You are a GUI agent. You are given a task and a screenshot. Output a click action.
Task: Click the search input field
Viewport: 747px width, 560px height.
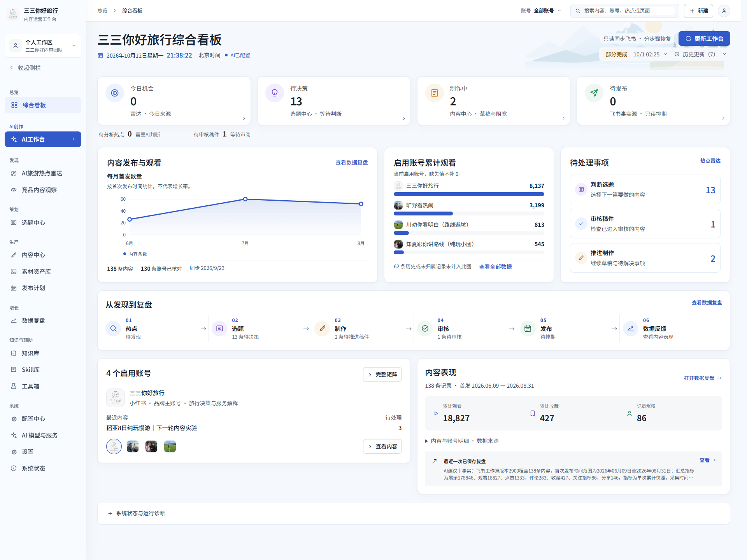pyautogui.click(x=625, y=11)
